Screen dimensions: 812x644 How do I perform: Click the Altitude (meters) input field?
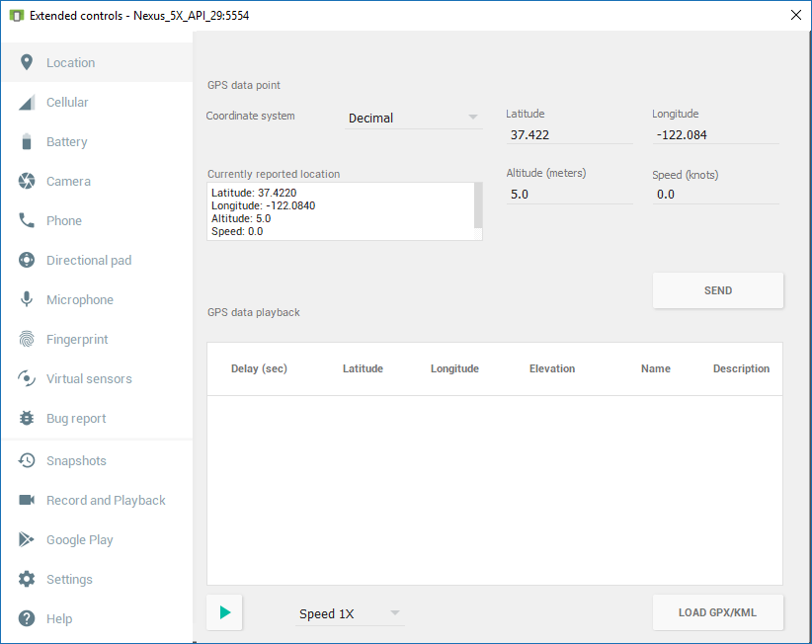(x=569, y=195)
